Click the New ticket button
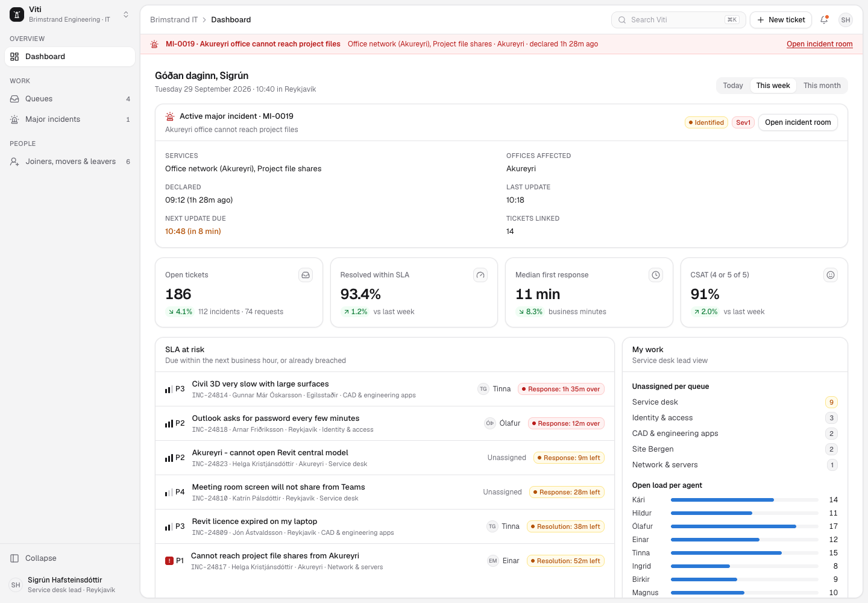Viewport: 868px width, 603px height. pos(781,20)
